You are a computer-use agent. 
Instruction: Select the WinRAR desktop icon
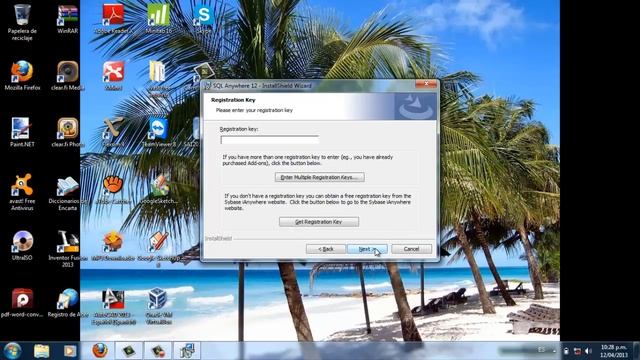tap(67, 20)
